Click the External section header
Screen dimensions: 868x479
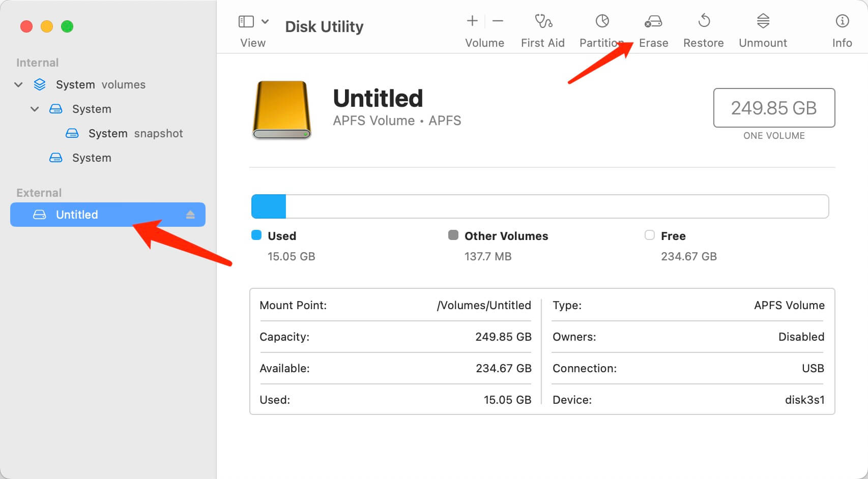tap(39, 193)
